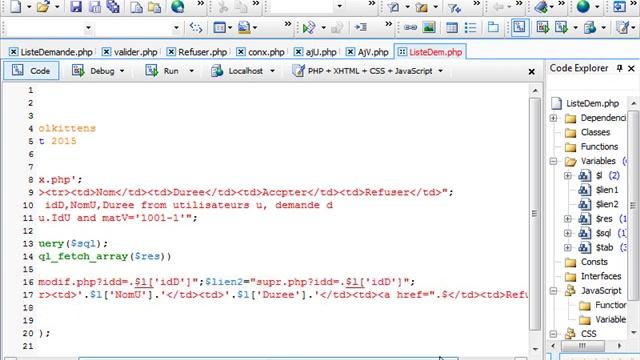Switch to the AjV.php tab

coord(368,52)
